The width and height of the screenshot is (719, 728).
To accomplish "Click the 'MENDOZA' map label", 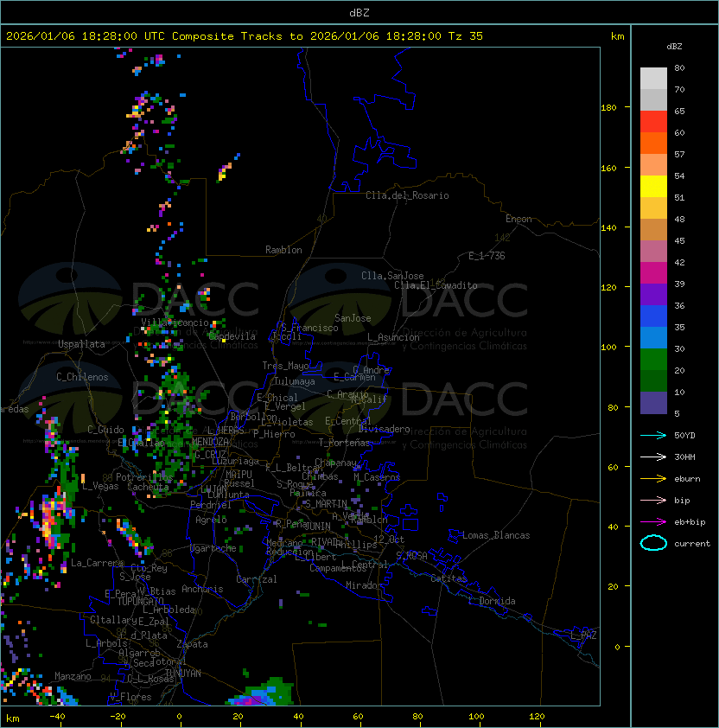I will pyautogui.click(x=210, y=441).
